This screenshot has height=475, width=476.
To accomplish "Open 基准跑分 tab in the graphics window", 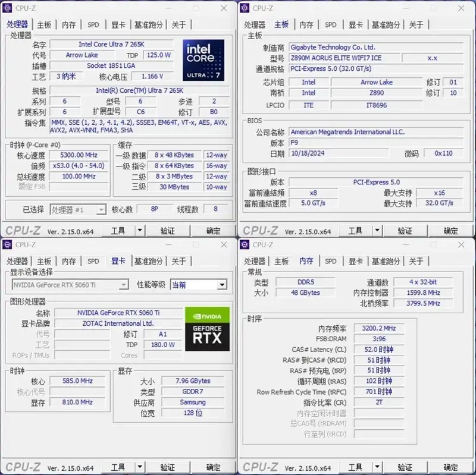I will [148, 261].
